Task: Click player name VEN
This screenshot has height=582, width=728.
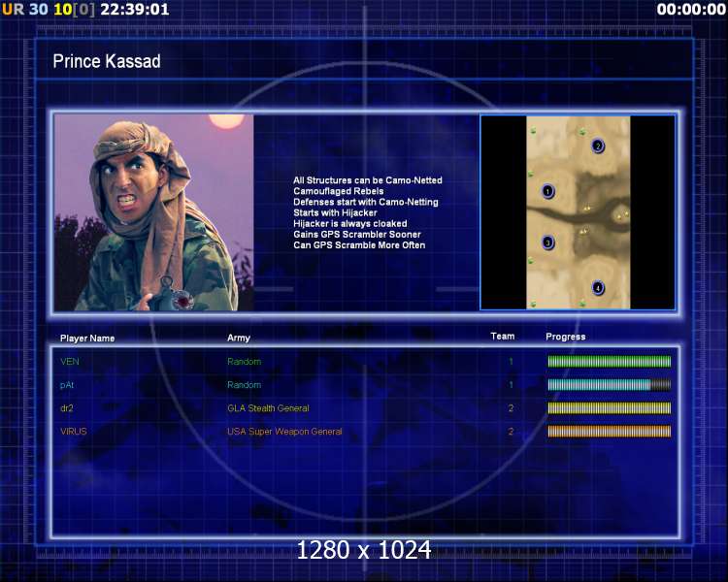Action: 70,362
